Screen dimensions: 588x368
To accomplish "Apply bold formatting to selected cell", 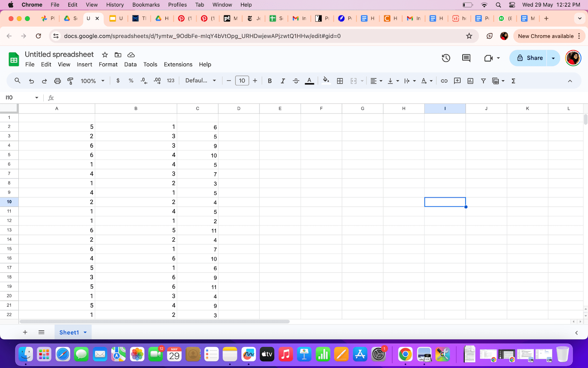I will coord(270,81).
